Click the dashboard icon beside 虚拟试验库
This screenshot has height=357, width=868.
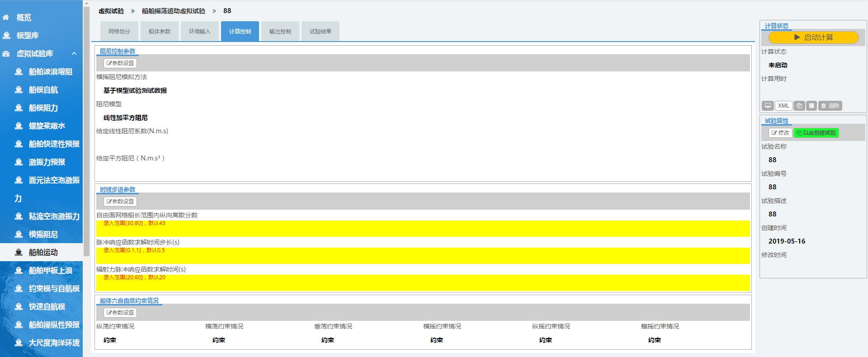click(x=6, y=54)
